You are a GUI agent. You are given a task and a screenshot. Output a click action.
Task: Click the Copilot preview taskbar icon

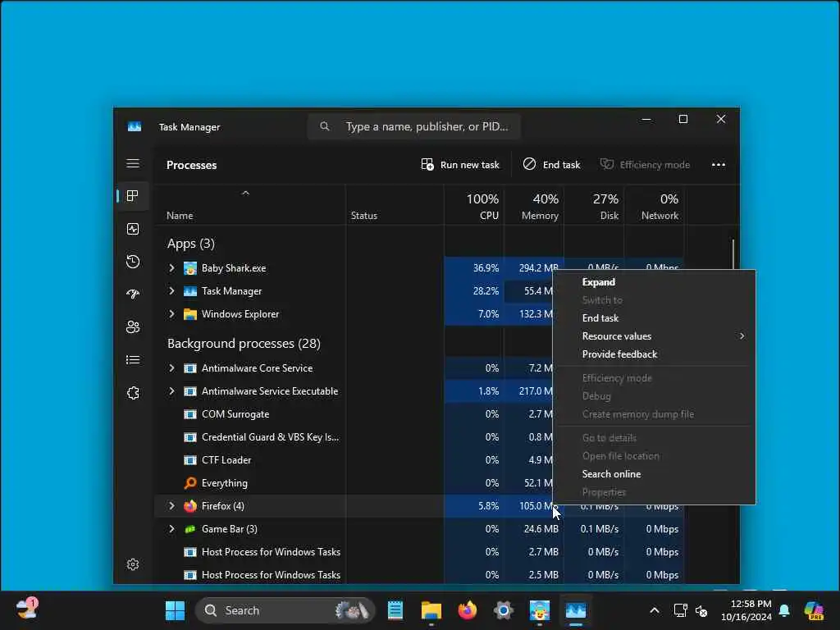pos(813,610)
